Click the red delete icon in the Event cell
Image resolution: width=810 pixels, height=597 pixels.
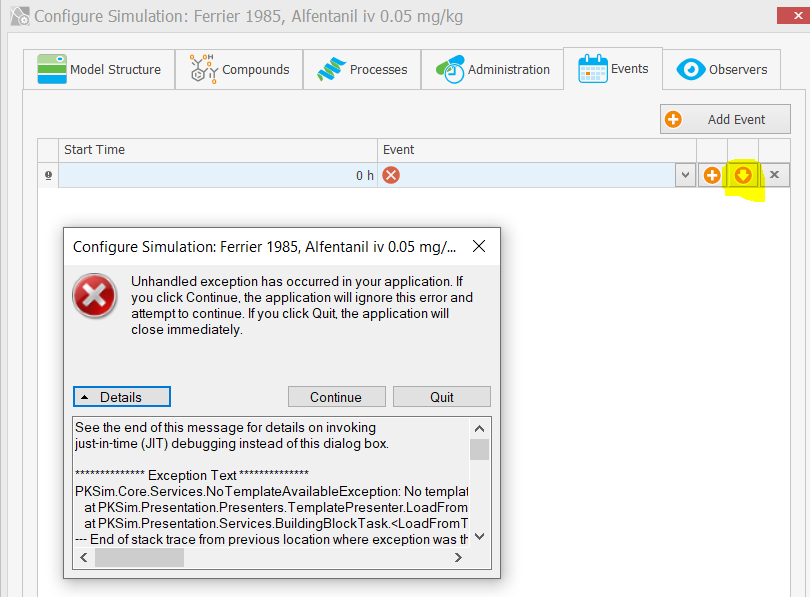click(x=390, y=174)
